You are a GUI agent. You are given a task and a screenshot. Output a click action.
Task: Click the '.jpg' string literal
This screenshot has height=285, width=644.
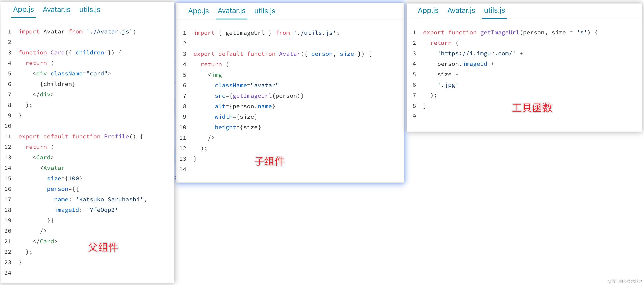[x=448, y=85]
